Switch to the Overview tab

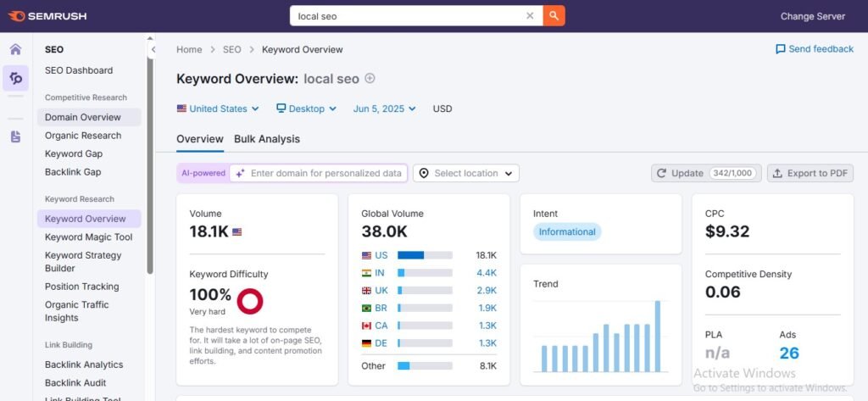[x=200, y=140]
